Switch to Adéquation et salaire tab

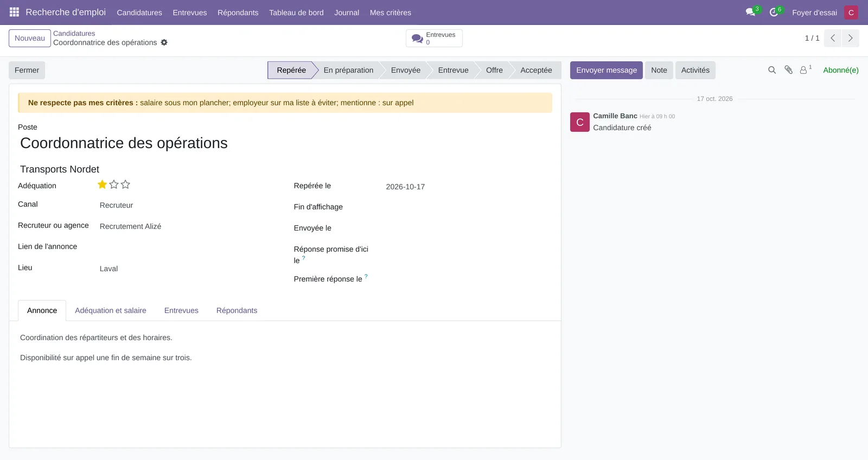[111, 310]
